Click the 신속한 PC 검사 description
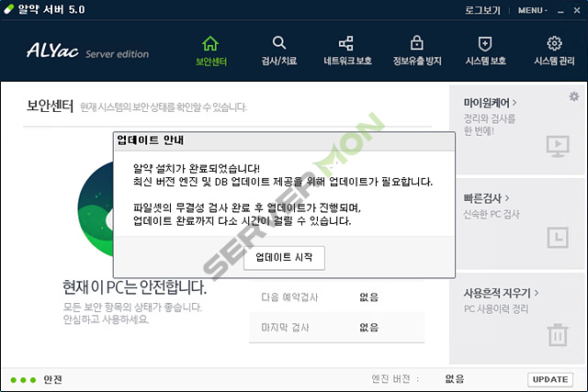This screenshot has height=392, width=588. pyautogui.click(x=492, y=215)
